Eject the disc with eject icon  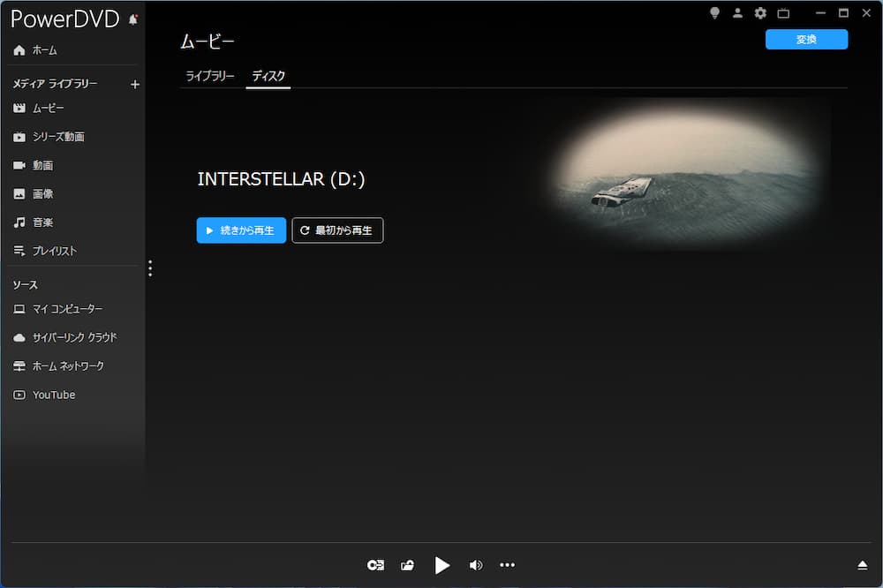(x=862, y=565)
